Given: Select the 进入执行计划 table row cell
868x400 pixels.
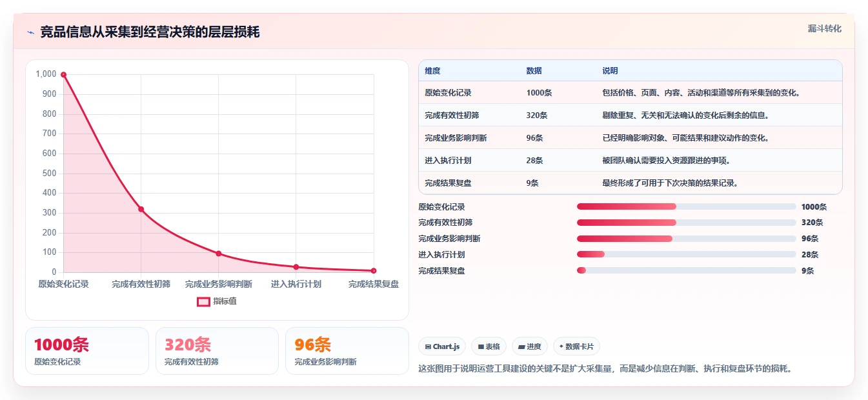Looking at the screenshot, I should tap(448, 161).
